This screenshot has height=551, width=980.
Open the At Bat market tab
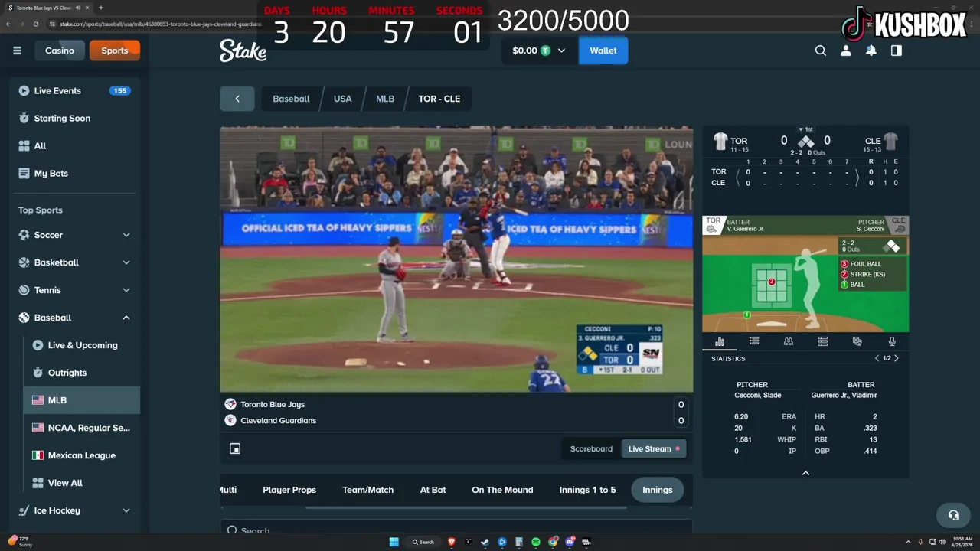[433, 490]
